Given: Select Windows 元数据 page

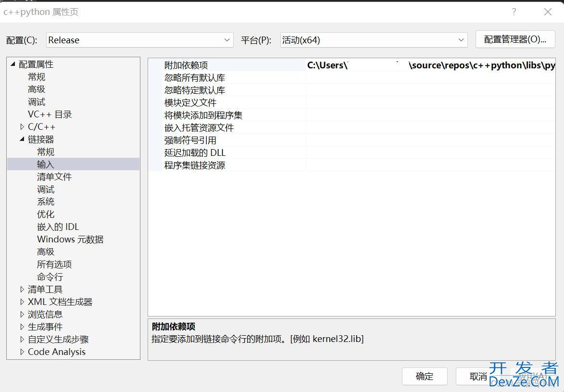Looking at the screenshot, I should point(70,240).
